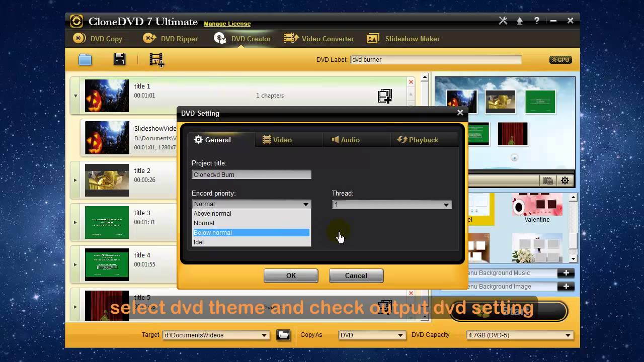Expand the title 5 row arrow
Screen dimensions: 644x362
coord(75,307)
